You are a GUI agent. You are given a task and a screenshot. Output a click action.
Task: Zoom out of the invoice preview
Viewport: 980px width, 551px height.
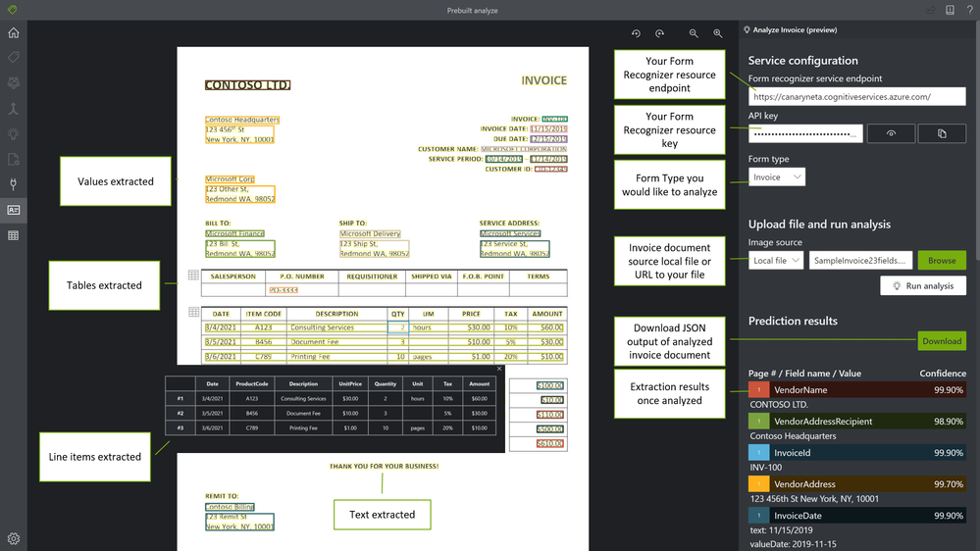pos(694,33)
